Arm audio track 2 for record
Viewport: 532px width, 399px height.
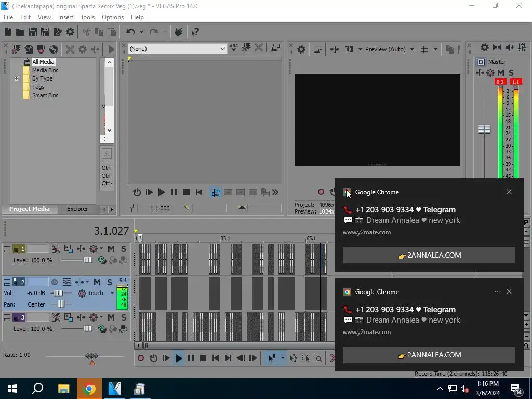pos(54,282)
